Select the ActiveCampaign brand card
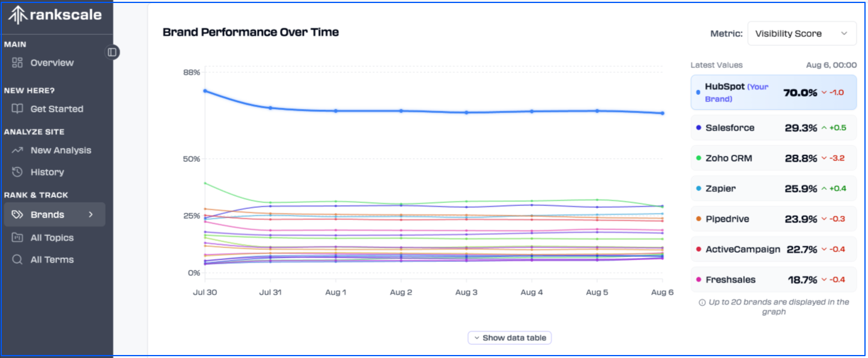Screen dimensions: 868x358 (774, 249)
